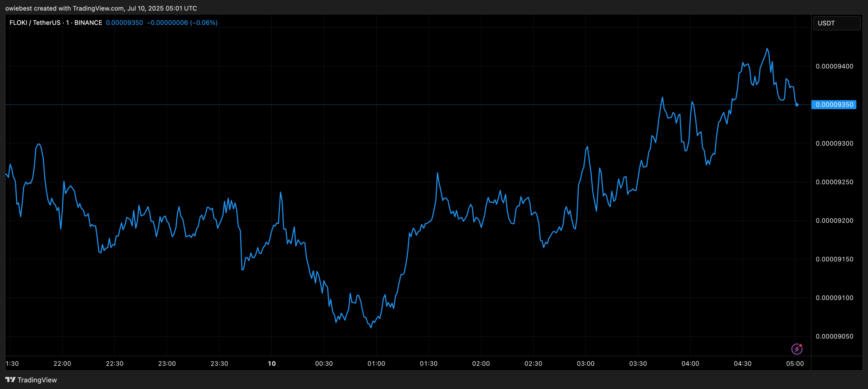Click the 03:00 time axis label
Viewport: 868px width, 389px height.
[x=586, y=364]
